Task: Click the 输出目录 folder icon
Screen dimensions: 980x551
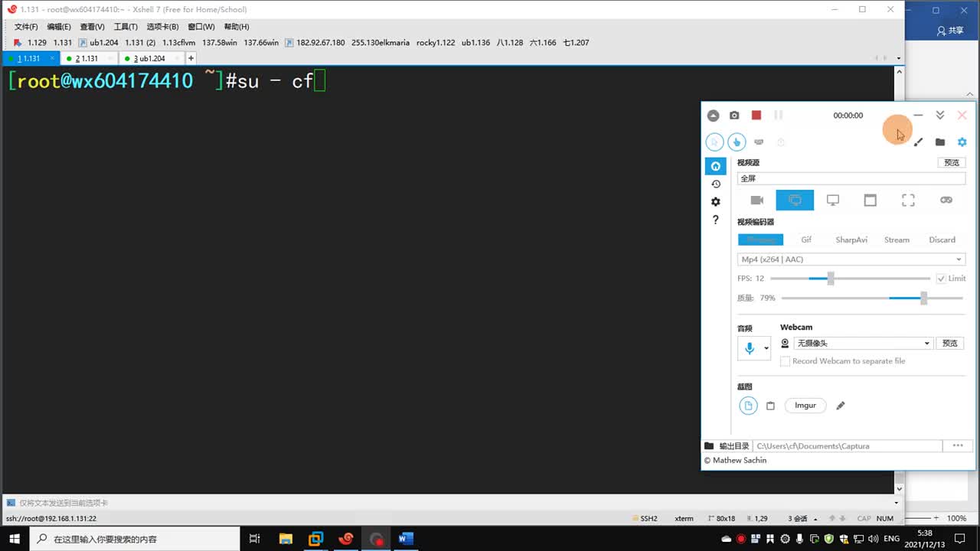Action: click(x=709, y=445)
